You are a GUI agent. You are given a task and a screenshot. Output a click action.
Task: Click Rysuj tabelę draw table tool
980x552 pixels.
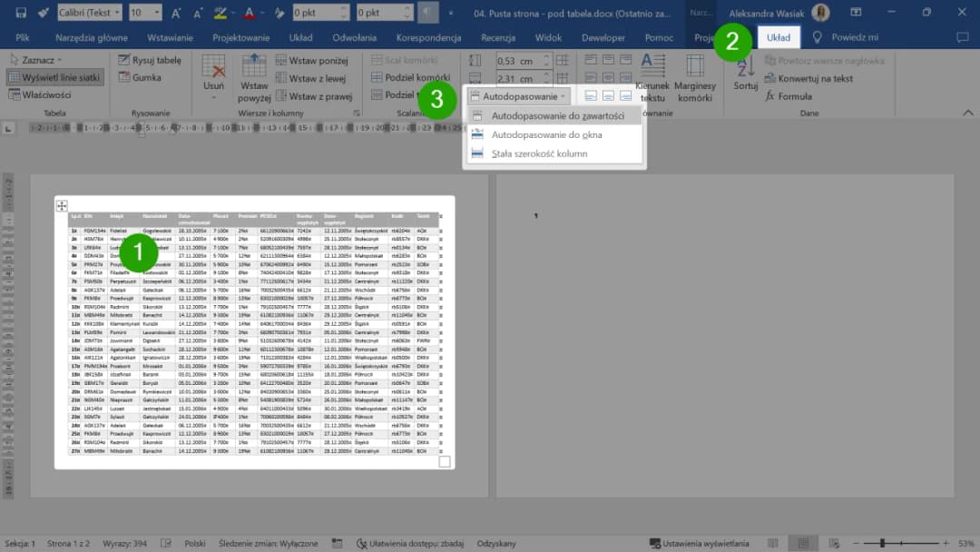pyautogui.click(x=149, y=60)
